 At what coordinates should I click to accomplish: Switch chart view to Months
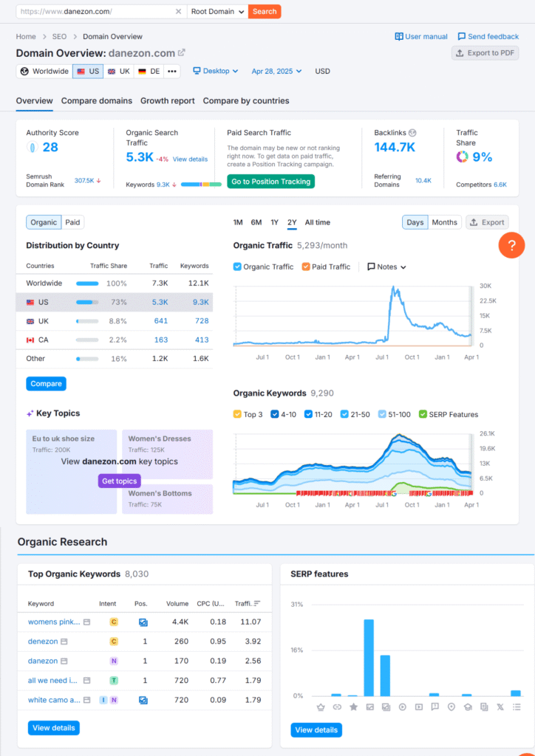pyautogui.click(x=444, y=222)
